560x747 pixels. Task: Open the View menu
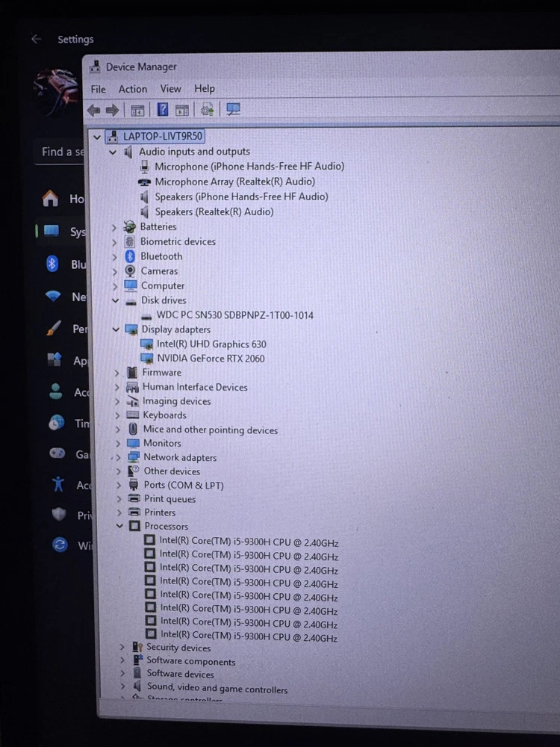(x=170, y=89)
